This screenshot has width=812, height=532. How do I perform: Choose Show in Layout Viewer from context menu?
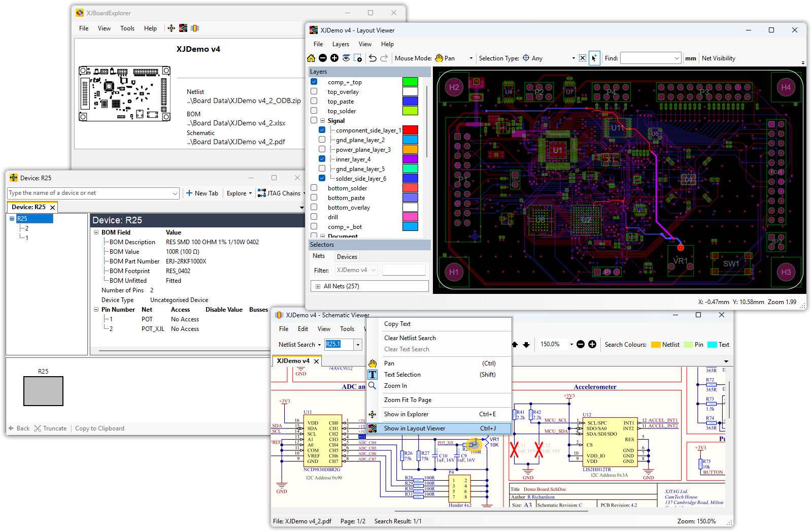pos(414,428)
